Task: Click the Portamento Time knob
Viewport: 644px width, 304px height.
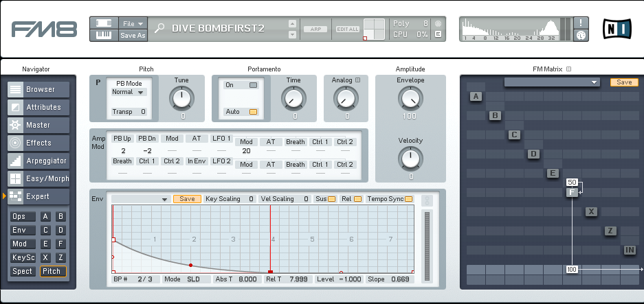Action: (293, 98)
